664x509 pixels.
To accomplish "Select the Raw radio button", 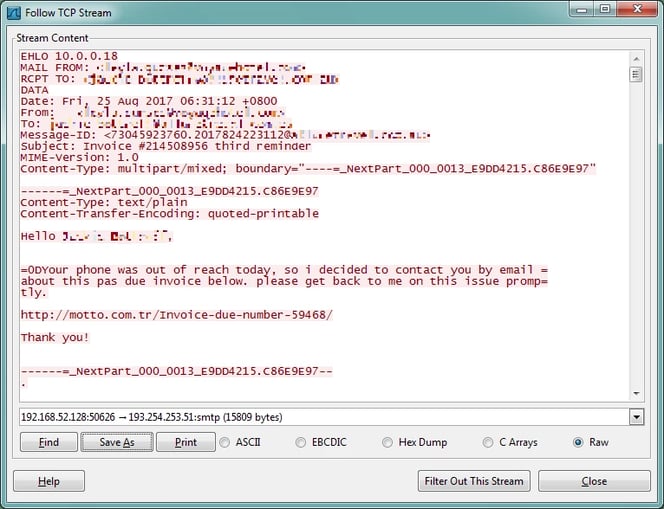I will 579,442.
